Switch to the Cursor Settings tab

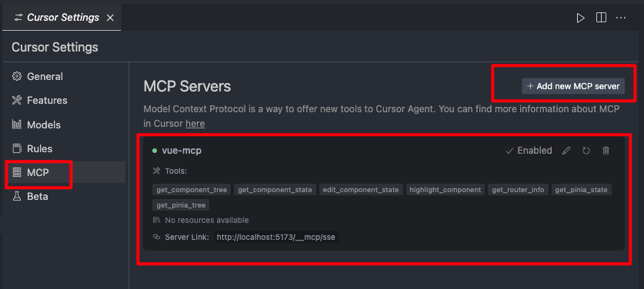[x=63, y=18]
